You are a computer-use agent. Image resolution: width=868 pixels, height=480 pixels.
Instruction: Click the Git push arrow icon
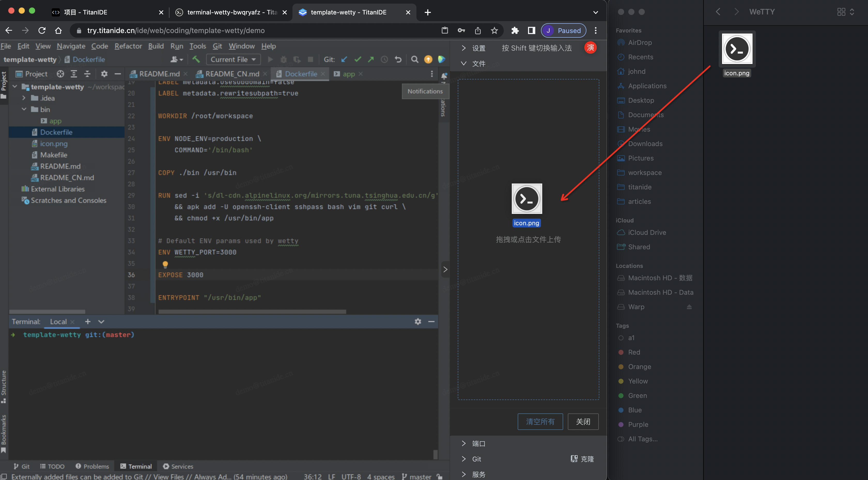click(371, 59)
